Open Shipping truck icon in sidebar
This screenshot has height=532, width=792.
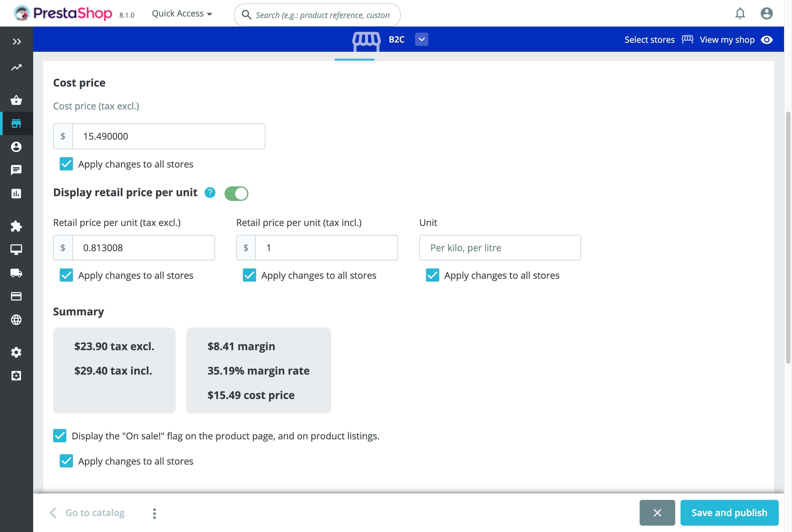pos(16,273)
